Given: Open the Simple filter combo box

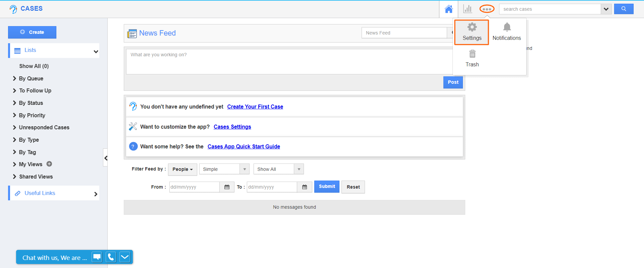Looking at the screenshot, I should [224, 169].
